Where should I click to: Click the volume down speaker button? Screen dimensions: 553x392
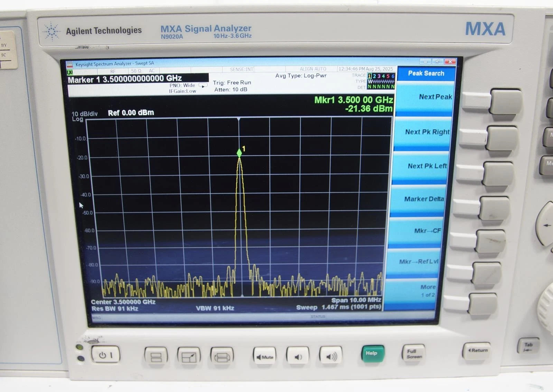click(298, 356)
